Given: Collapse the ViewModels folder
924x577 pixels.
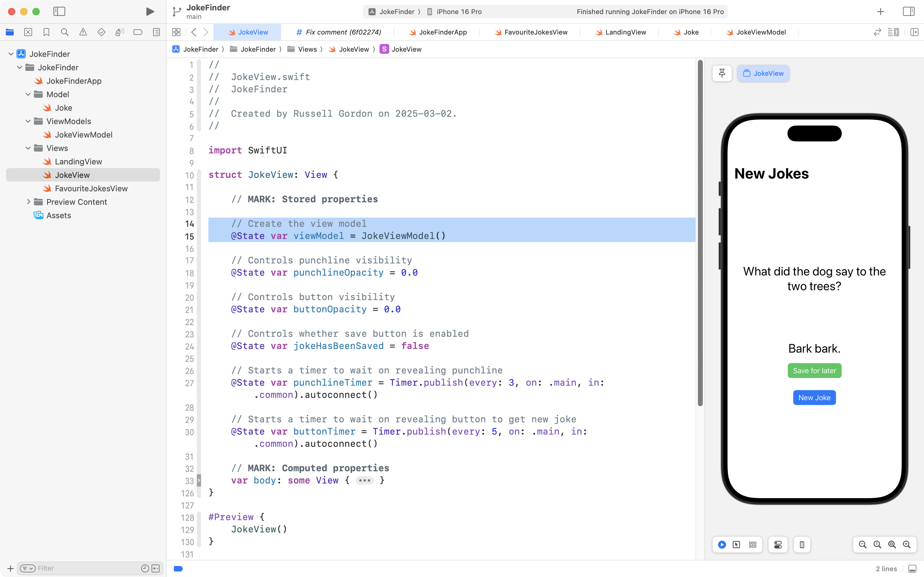Looking at the screenshot, I should (x=28, y=121).
